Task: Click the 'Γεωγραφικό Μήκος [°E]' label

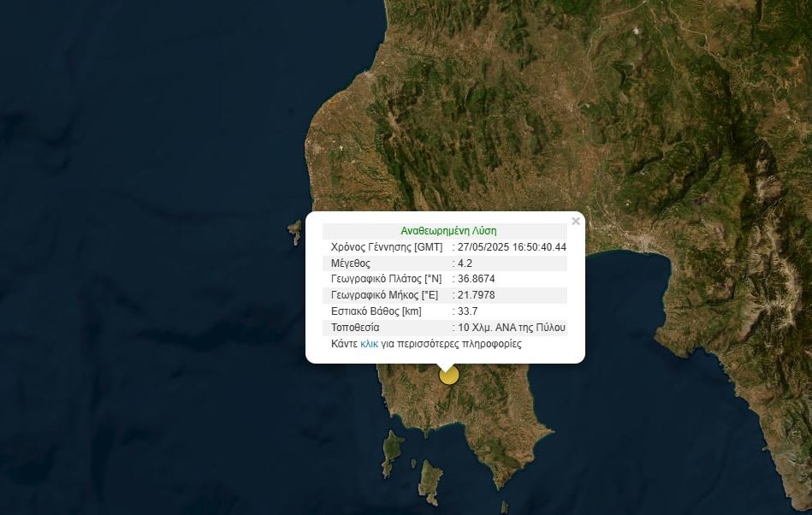Action: pyautogui.click(x=384, y=295)
